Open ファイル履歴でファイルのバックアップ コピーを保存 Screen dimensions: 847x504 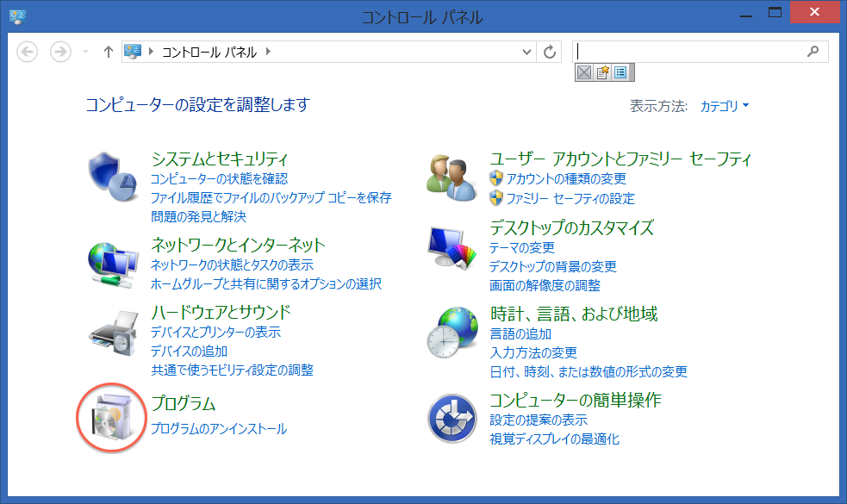point(271,197)
